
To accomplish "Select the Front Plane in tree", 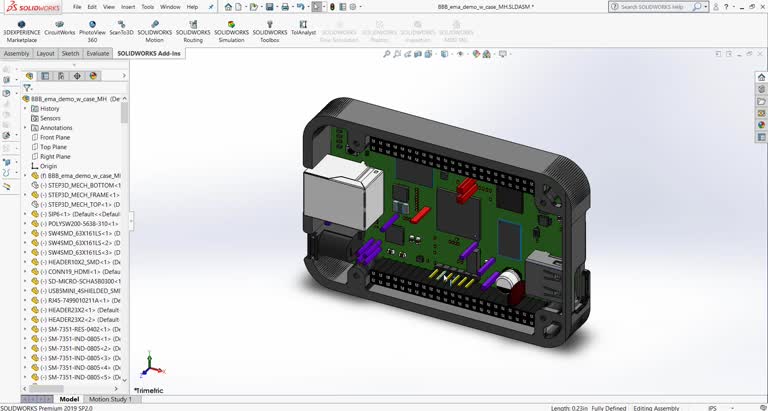I will tap(50, 138).
